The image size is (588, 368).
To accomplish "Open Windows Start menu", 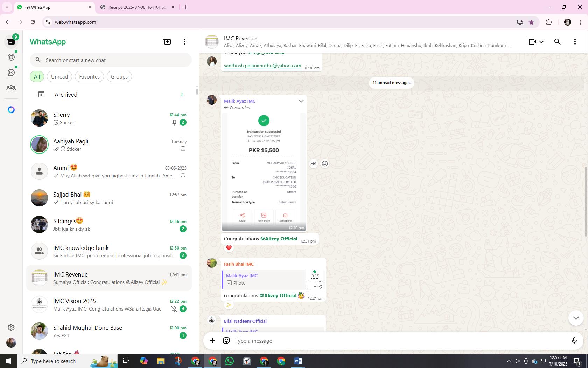I will [x=8, y=361].
